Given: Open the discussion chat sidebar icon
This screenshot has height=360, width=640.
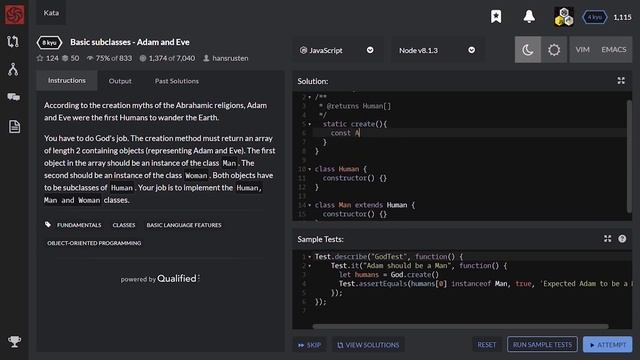Looking at the screenshot, I should 13,97.
